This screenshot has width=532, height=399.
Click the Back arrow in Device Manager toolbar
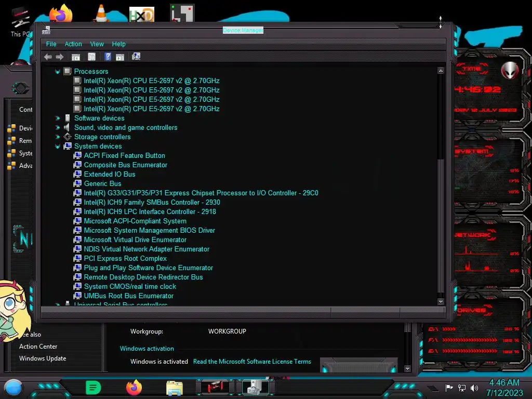pyautogui.click(x=48, y=57)
